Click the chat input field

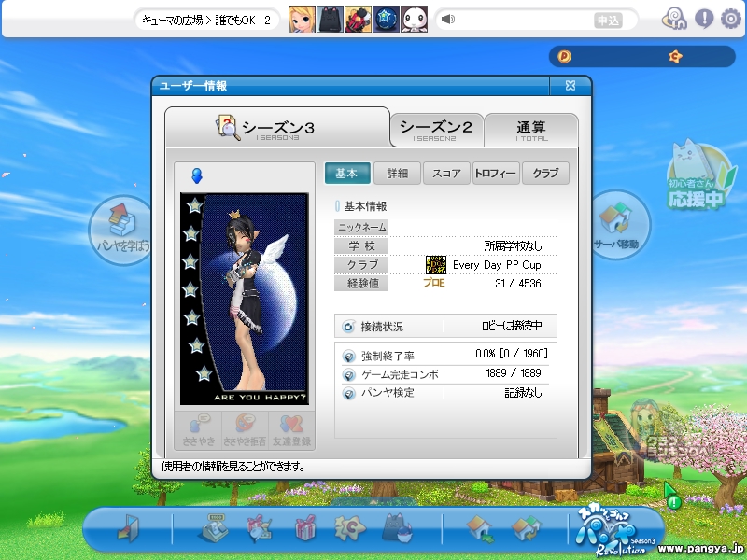[524, 20]
